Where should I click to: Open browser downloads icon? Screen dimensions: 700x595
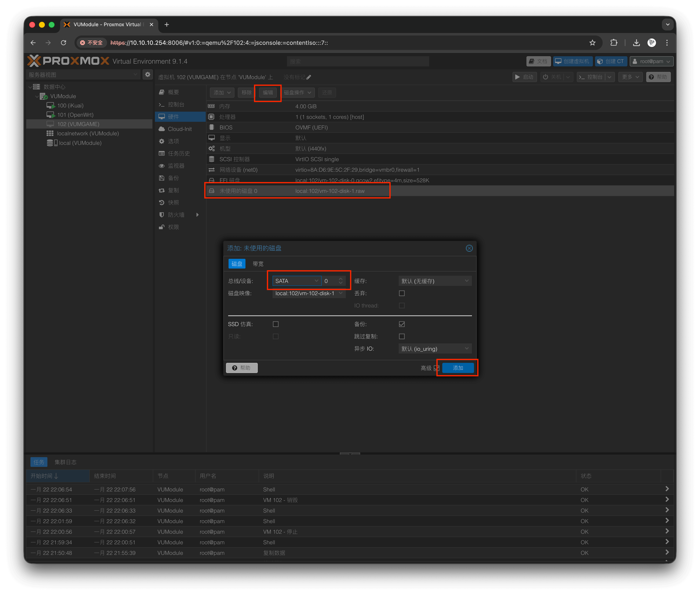point(636,43)
